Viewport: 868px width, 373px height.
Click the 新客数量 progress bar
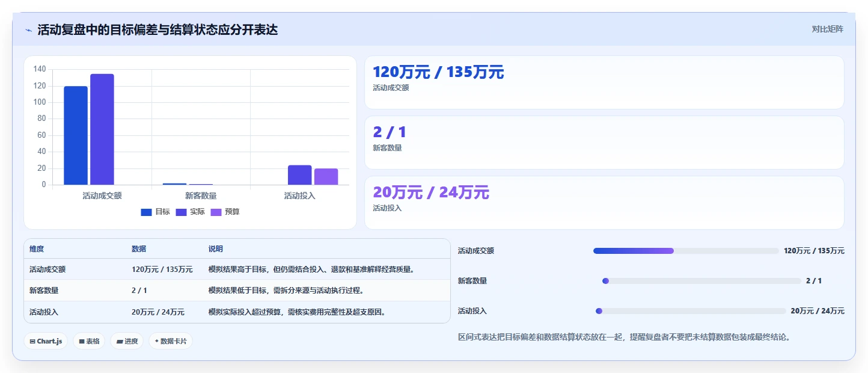tap(701, 281)
